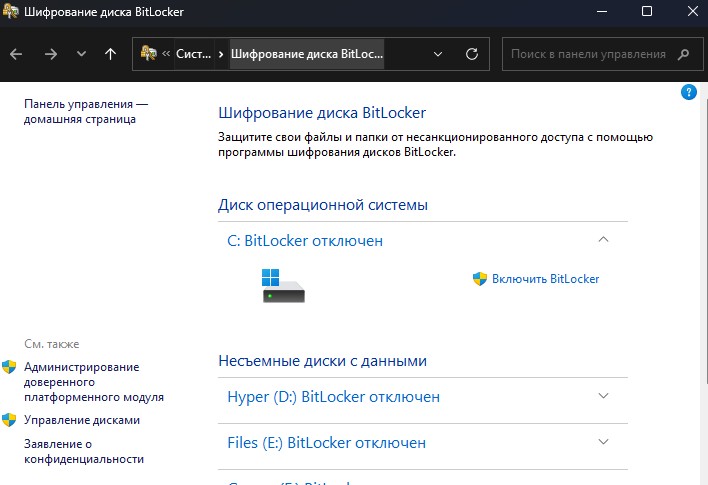Click the 'Диск операционной системы' heading text
Viewport: 708px width, 485px height.
[323, 205]
